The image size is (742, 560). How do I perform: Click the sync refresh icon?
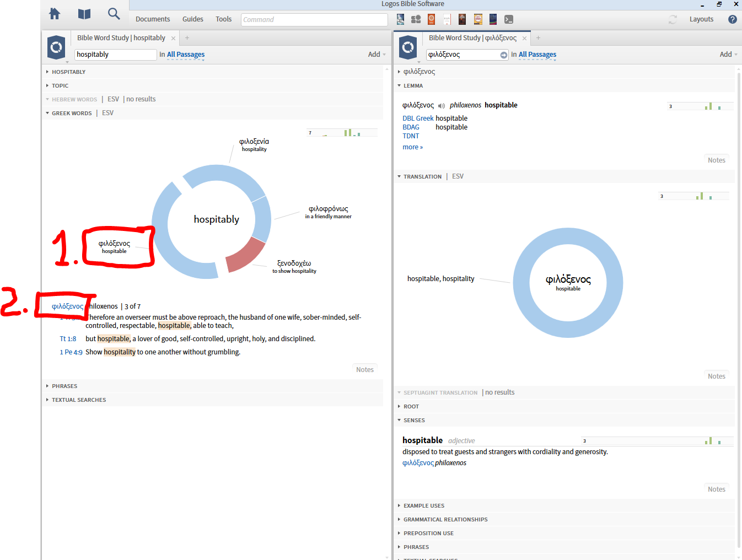[673, 19]
